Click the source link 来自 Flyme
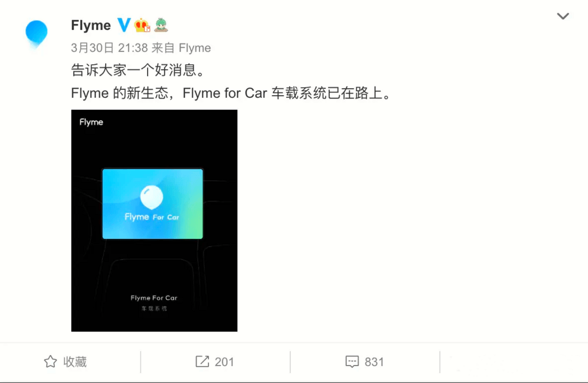Image resolution: width=588 pixels, height=383 pixels. tap(181, 48)
